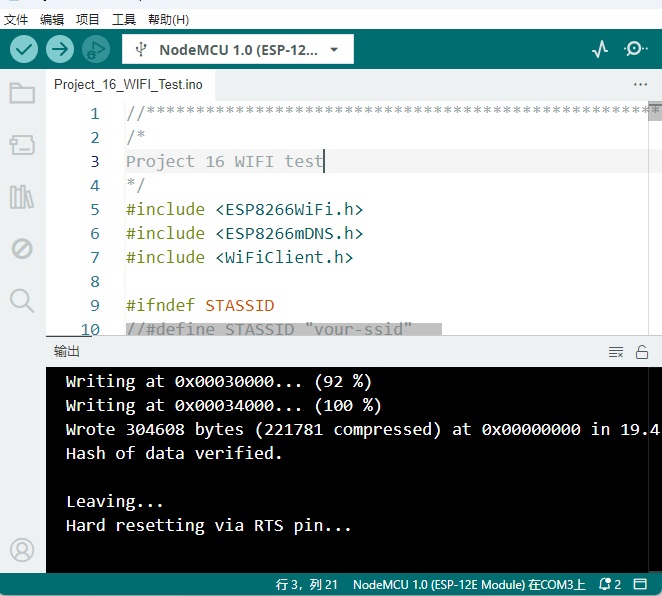Open the 文件 menu
This screenshot has width=662, height=596.
click(16, 19)
